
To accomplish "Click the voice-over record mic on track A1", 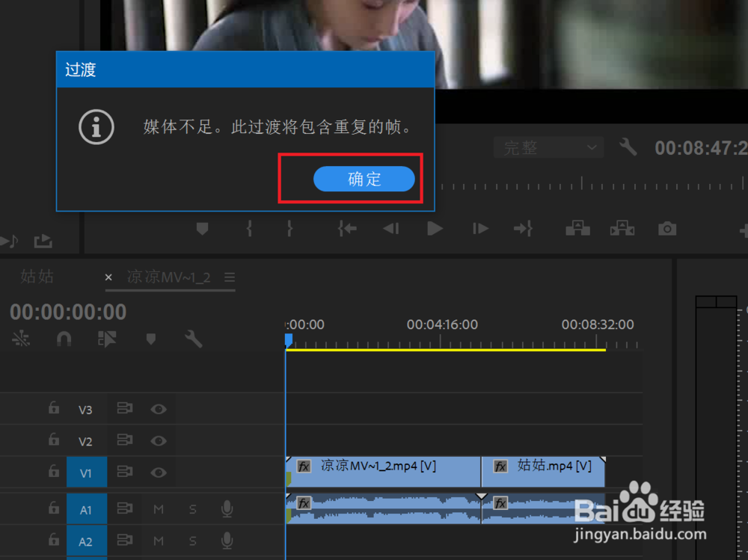I will click(227, 508).
